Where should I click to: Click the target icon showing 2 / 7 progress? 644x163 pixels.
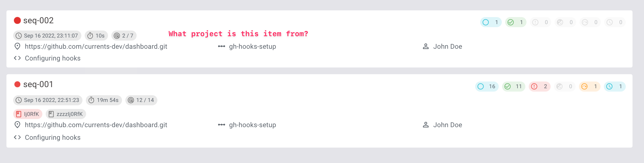coord(117,35)
